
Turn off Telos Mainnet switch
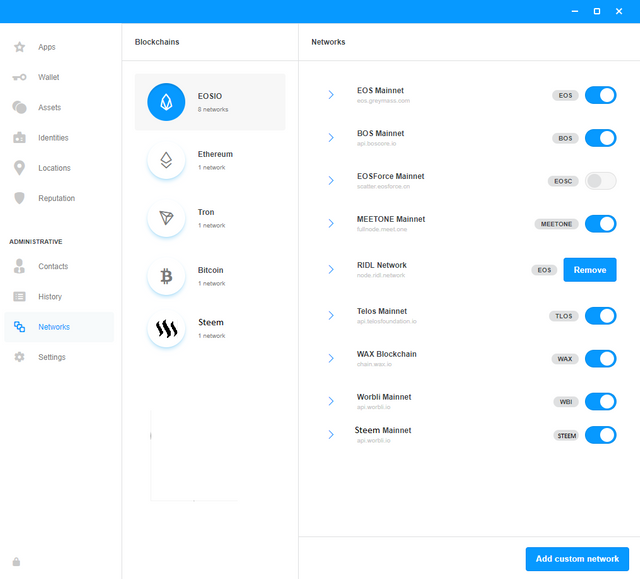(x=600, y=316)
